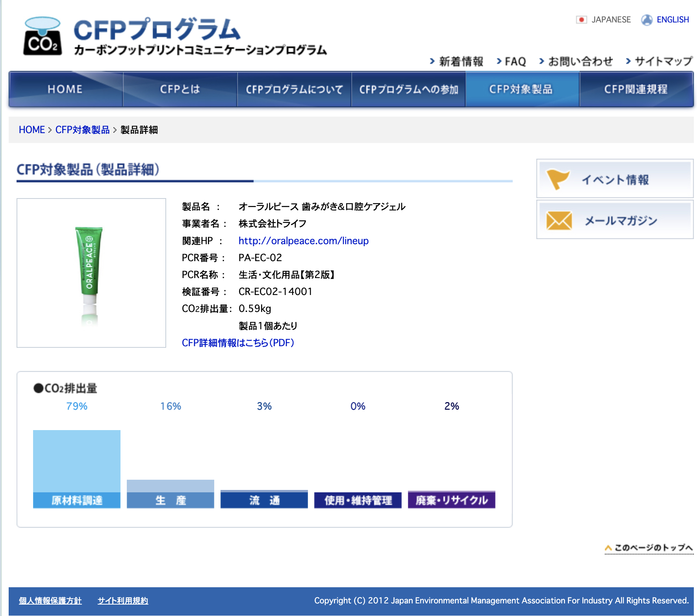Click the PCR名称 value 生活・文化用品【第2版】
697x616 pixels.
coord(287,275)
